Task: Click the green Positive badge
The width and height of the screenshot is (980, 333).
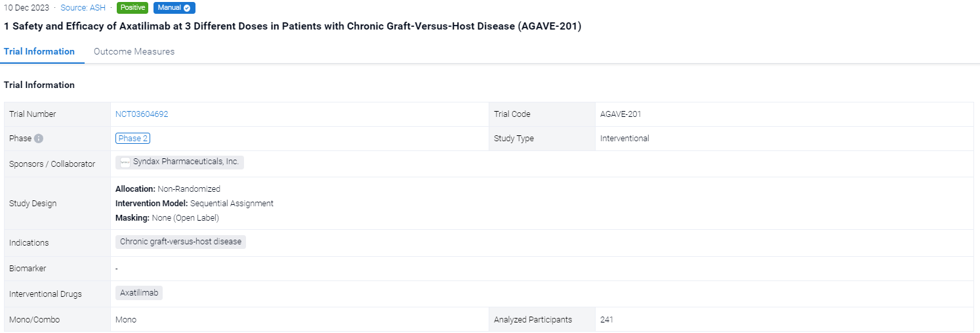Action: (x=133, y=8)
